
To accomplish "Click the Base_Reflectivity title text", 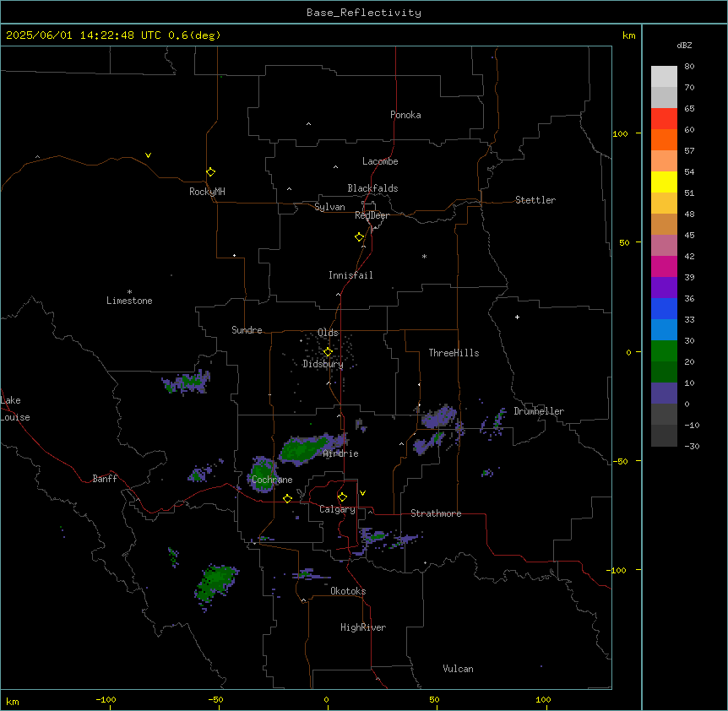I will pos(364,13).
